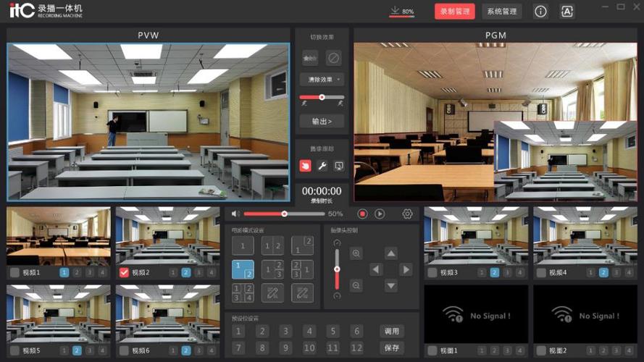This screenshot has width=644, height=362.
Task: Open the settings gear near volume
Action: click(407, 214)
